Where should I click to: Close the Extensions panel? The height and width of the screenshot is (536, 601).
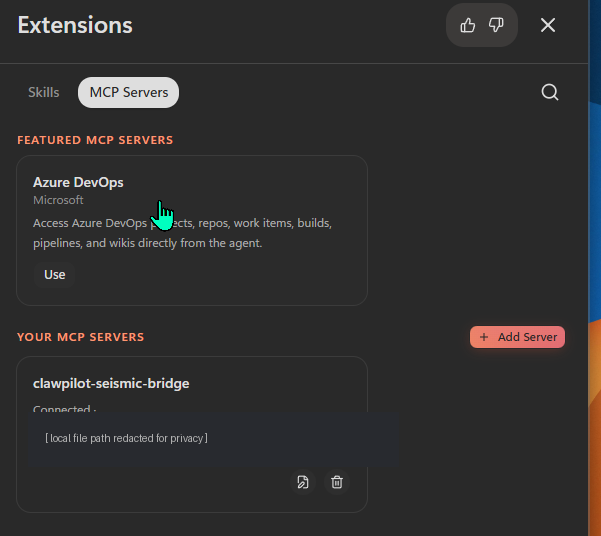click(548, 25)
